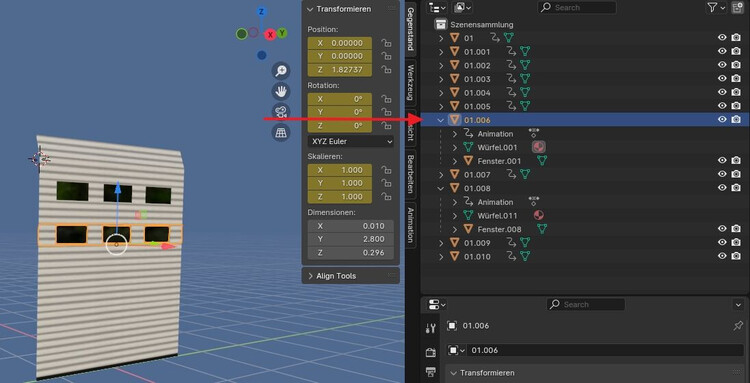Open the XYZ Euler rotation dropdown
750x383 pixels.
pos(351,142)
